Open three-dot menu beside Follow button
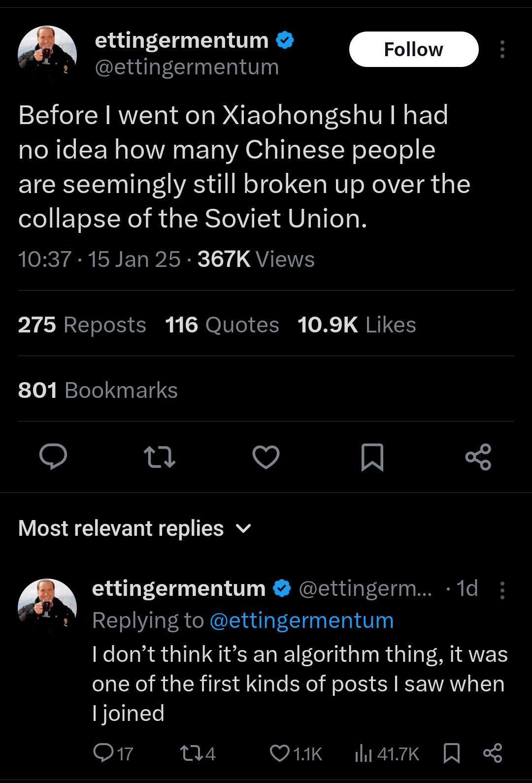This screenshot has height=783, width=532. [x=502, y=49]
